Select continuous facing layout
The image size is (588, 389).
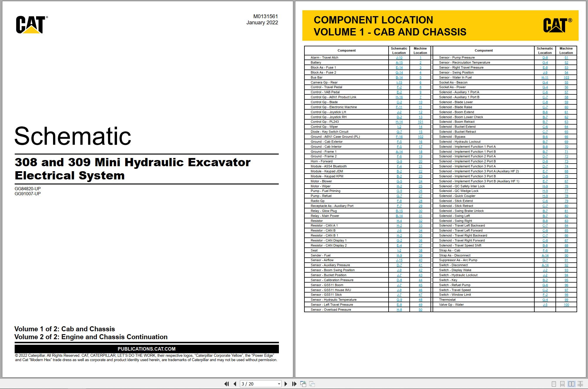pos(580,384)
